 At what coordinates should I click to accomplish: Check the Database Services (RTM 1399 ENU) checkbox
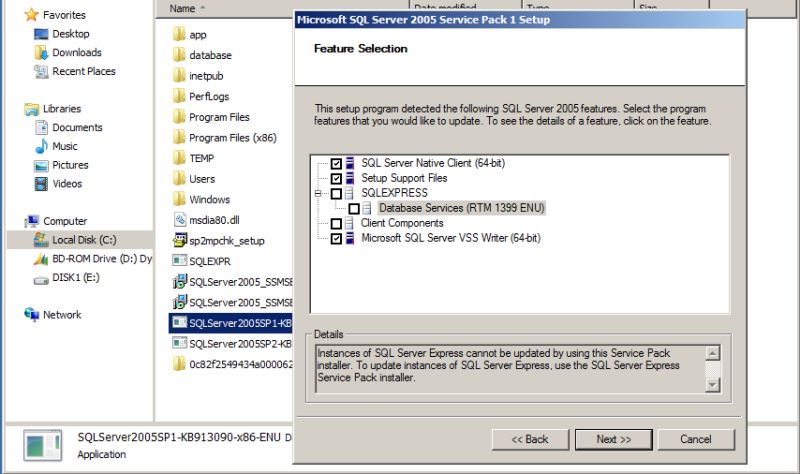click(x=354, y=209)
